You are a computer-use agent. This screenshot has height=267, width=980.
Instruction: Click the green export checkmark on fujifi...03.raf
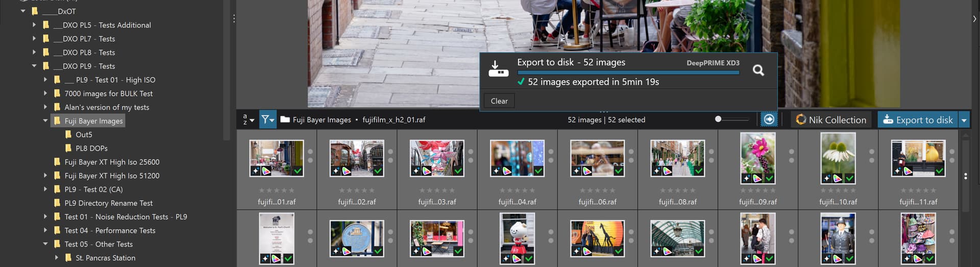point(458,171)
